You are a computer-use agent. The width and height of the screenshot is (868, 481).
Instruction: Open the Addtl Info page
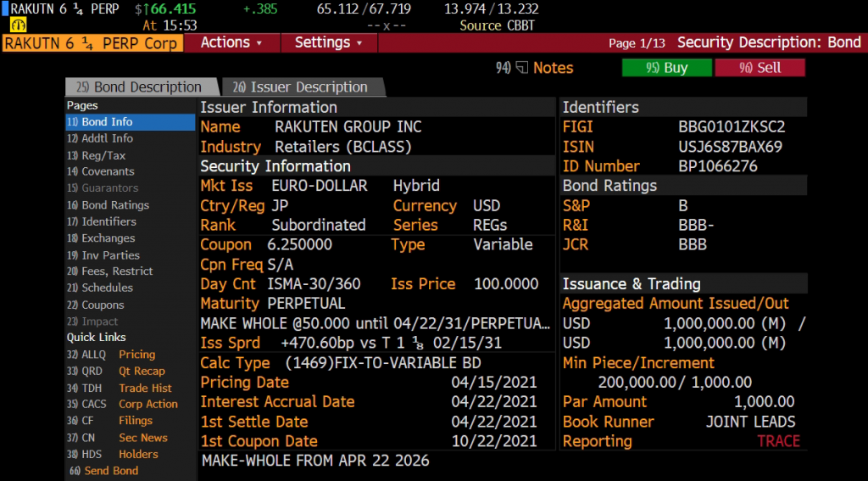[x=100, y=138]
